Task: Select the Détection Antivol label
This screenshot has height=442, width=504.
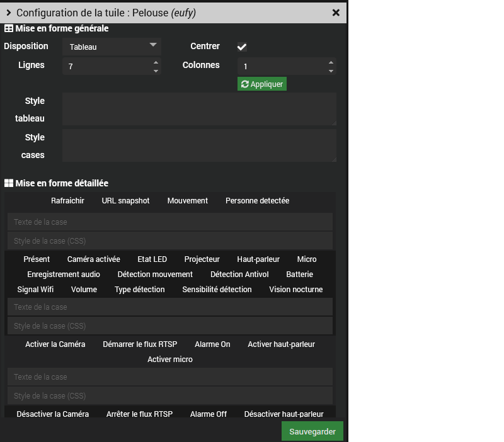Action: 239,275
